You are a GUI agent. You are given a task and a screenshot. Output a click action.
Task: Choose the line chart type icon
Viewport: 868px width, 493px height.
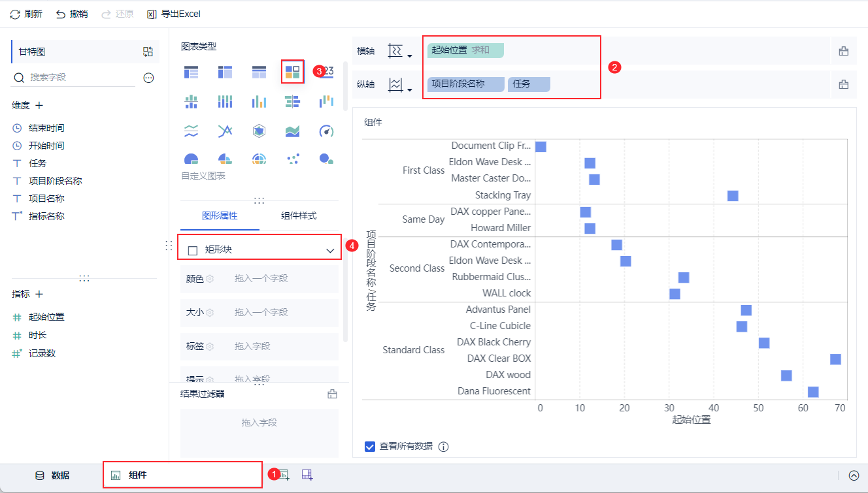point(225,131)
